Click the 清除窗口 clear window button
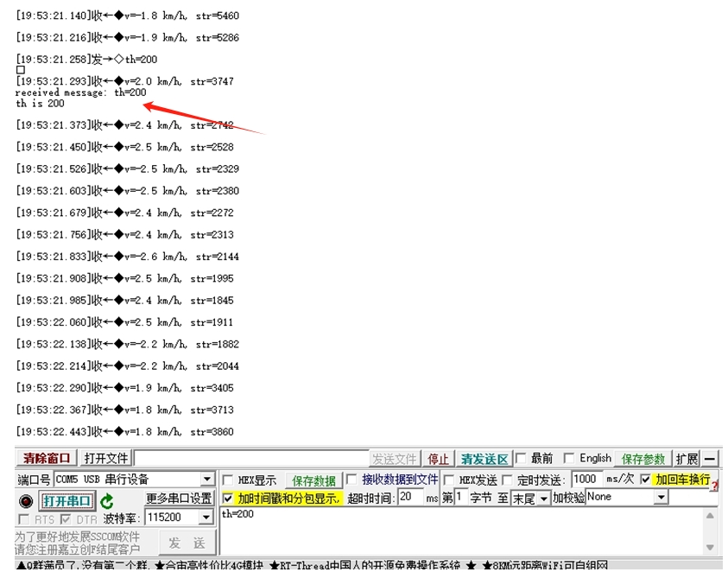Screen dimensions: 728x572 click(47, 458)
